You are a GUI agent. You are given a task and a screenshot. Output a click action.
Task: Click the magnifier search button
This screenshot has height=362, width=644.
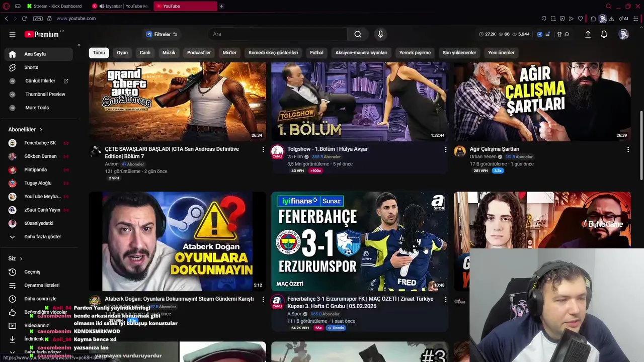click(x=358, y=34)
